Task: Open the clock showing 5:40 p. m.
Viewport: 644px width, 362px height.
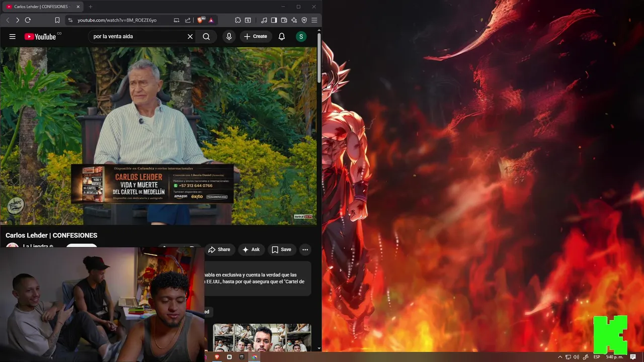Action: coord(614,357)
